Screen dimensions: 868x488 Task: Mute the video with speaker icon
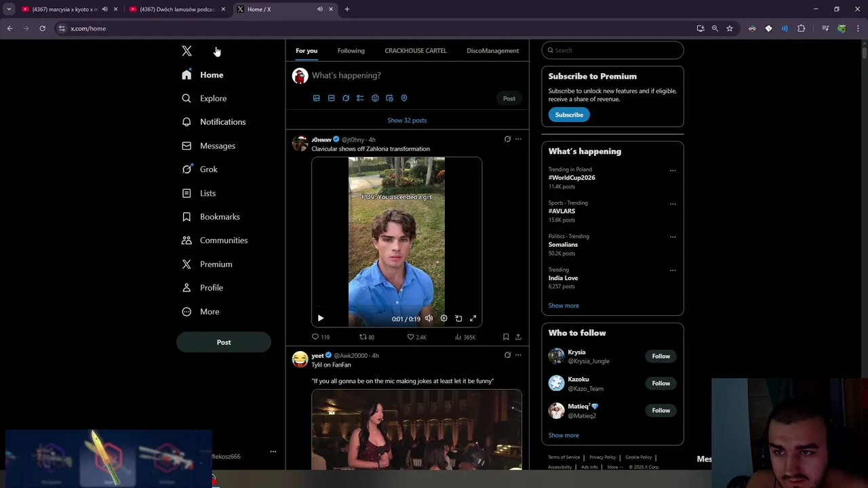click(429, 319)
